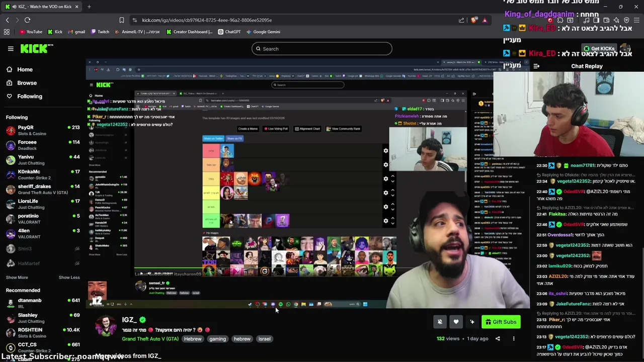
Task: Open Google Gemini bookmark
Action: click(x=263, y=32)
